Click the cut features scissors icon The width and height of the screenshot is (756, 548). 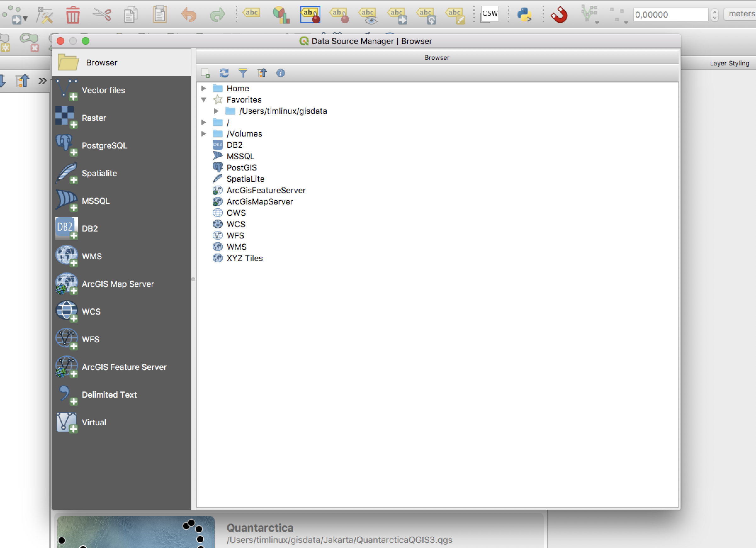102,14
